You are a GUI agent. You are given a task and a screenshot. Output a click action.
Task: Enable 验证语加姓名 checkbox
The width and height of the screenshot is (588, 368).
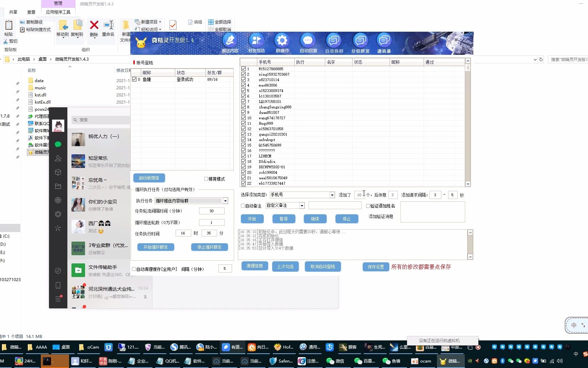click(368, 206)
